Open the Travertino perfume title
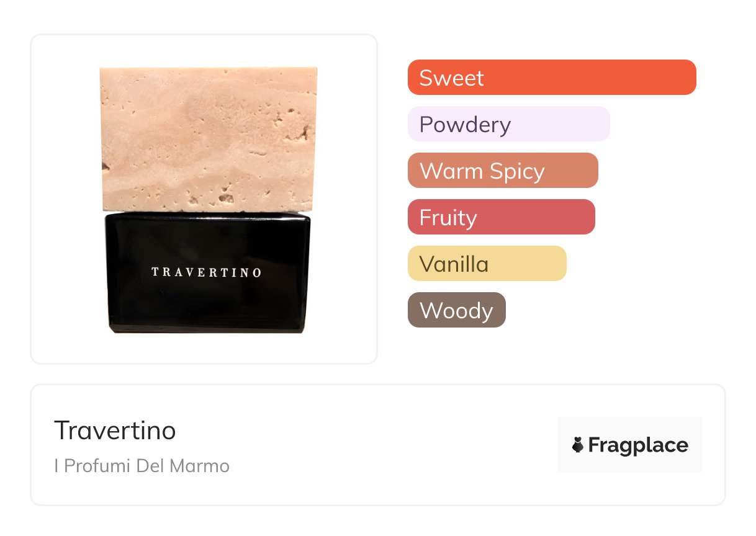Viewport: 756px width, 536px height. pyautogui.click(x=115, y=430)
